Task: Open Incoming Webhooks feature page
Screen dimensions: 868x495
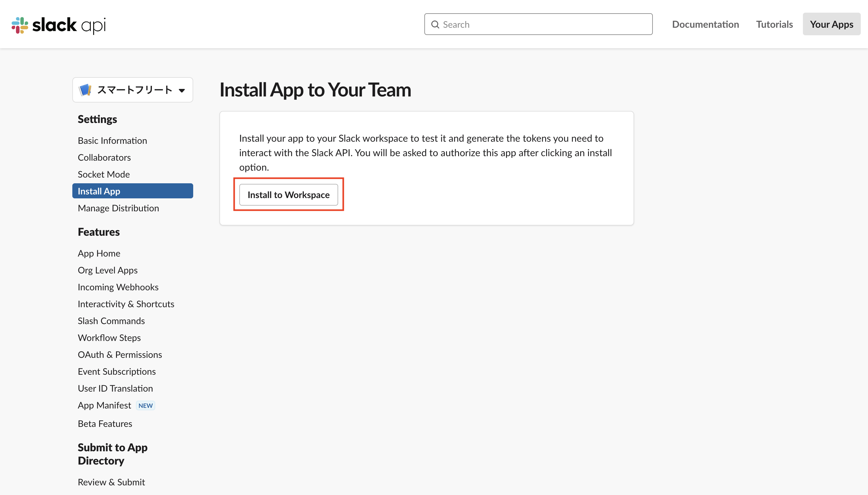Action: pos(118,287)
